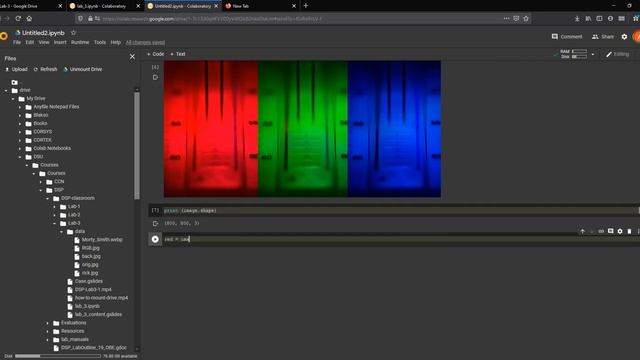Open the Runtime menu

click(80, 42)
